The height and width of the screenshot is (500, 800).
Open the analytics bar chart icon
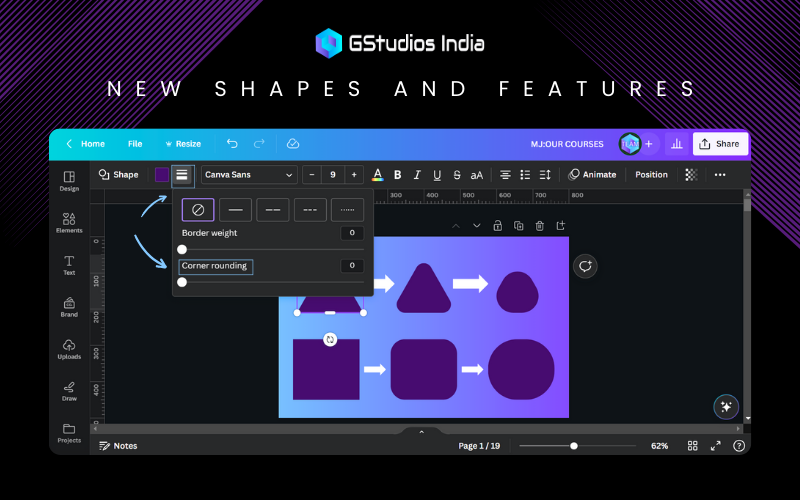(677, 144)
